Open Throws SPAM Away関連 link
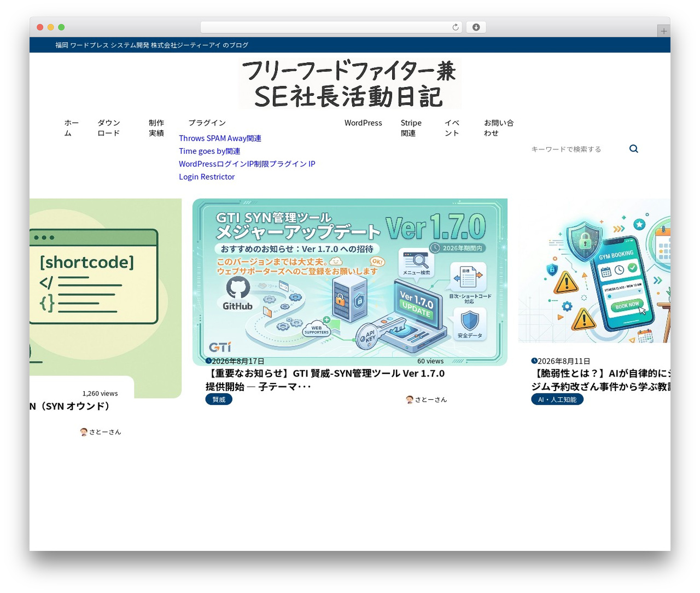Viewport: 700px width, 593px height. 220,138
